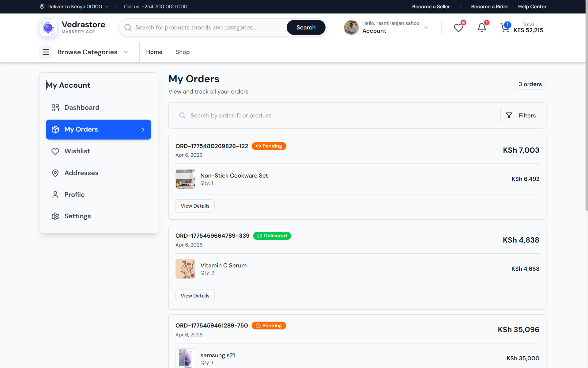Click order ID ORD-1775459461289-750
Viewport: 588px width, 368px height.
tap(212, 326)
